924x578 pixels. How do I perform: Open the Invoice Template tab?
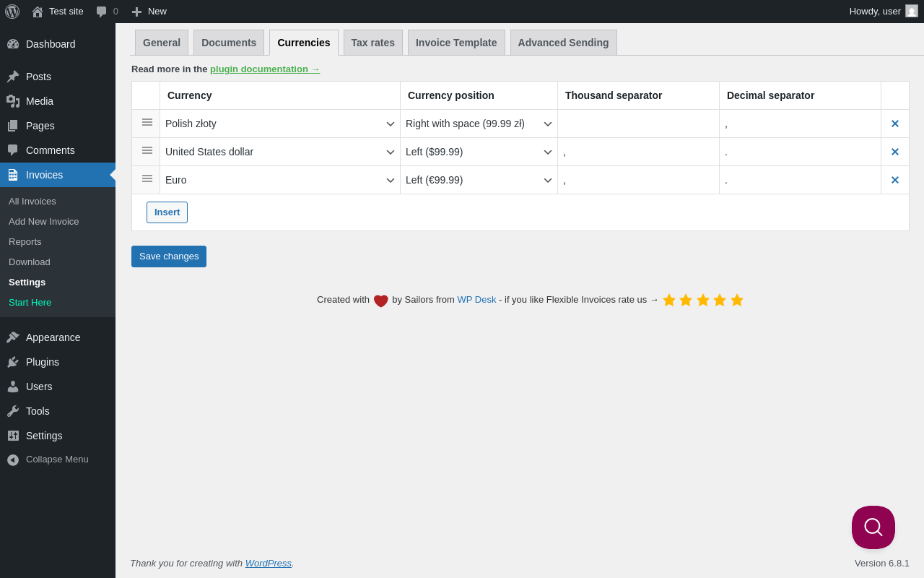click(x=456, y=43)
